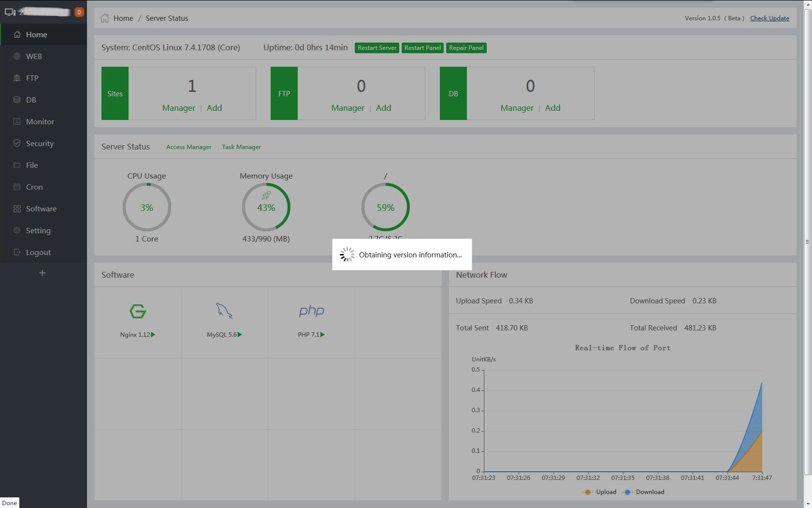Click the Logout icon in sidebar
The height and width of the screenshot is (508, 812).
coord(17,252)
